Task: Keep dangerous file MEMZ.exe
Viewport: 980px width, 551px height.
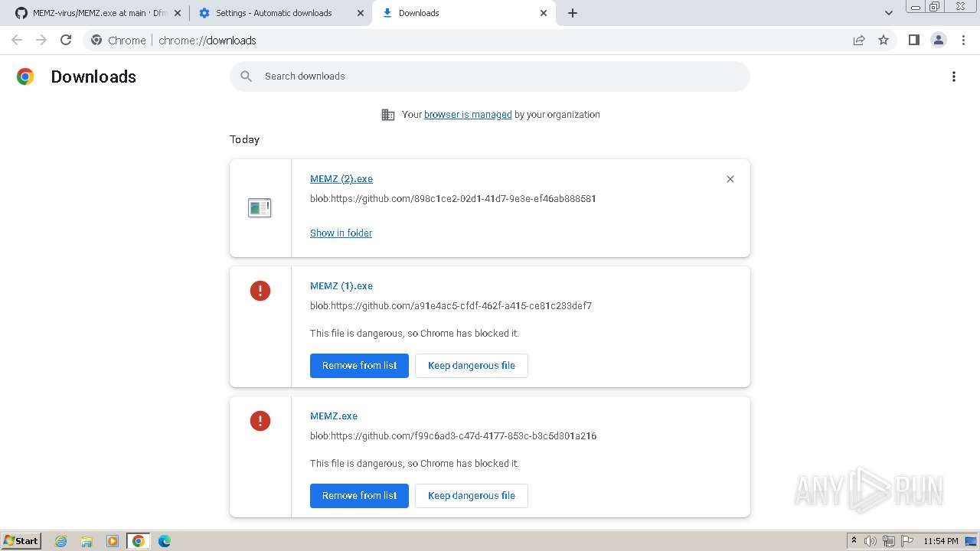Action: coord(472,496)
